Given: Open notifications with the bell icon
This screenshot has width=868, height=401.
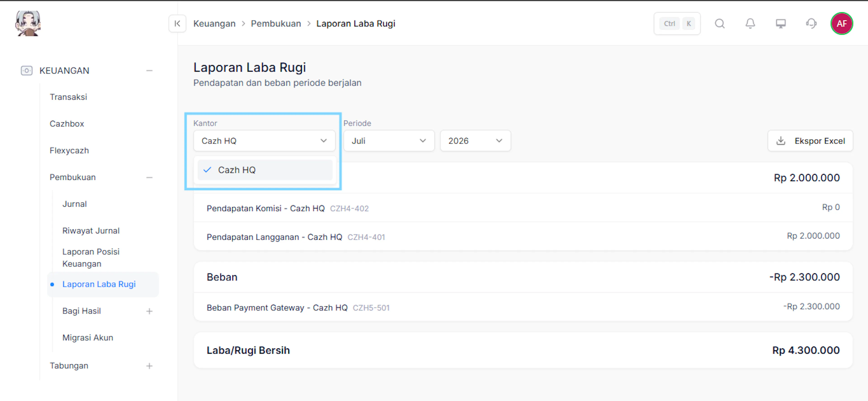Looking at the screenshot, I should (x=750, y=24).
